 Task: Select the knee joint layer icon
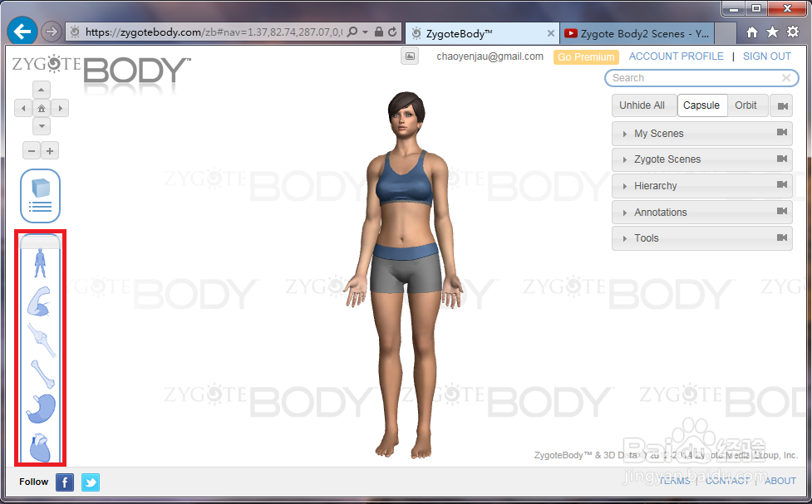(x=42, y=340)
